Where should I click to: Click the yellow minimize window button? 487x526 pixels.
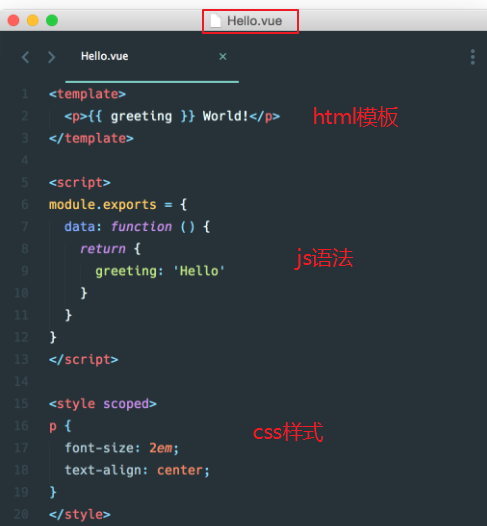33,20
